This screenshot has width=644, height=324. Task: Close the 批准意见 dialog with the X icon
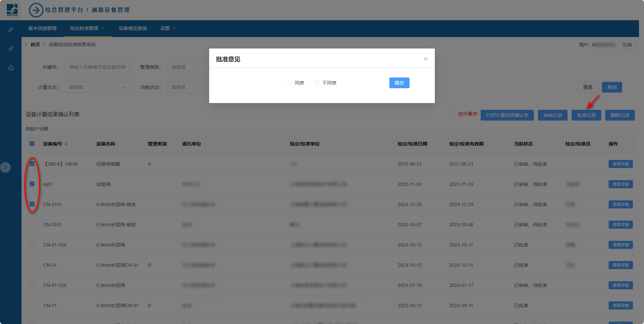[425, 59]
